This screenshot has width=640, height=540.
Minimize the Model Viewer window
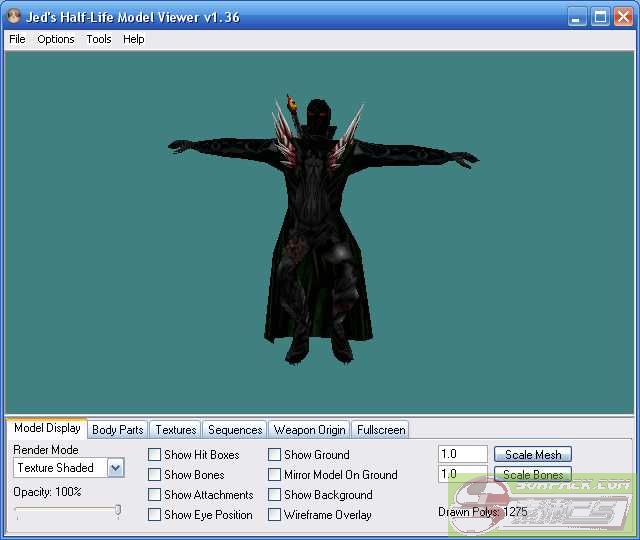click(x=578, y=17)
